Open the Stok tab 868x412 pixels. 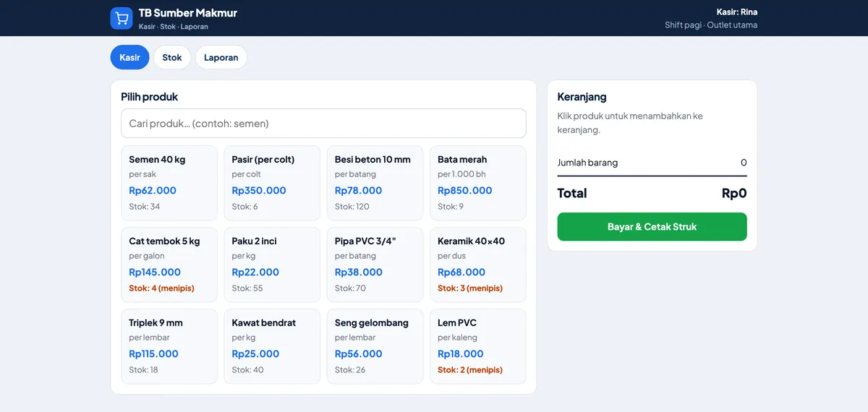[172, 57]
